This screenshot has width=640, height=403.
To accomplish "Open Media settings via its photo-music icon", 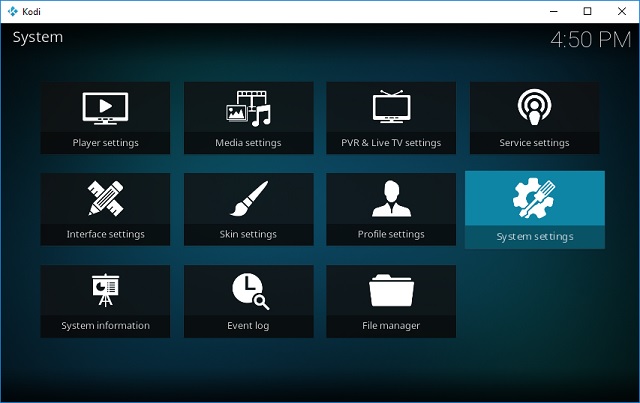I will pyautogui.click(x=248, y=107).
